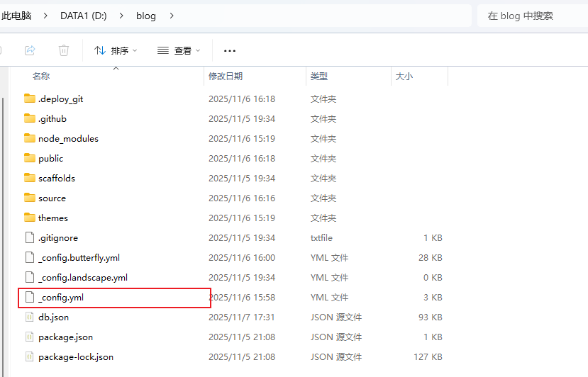Select the node_modules folder icon
This screenshot has height=377, width=588.
[x=30, y=138]
